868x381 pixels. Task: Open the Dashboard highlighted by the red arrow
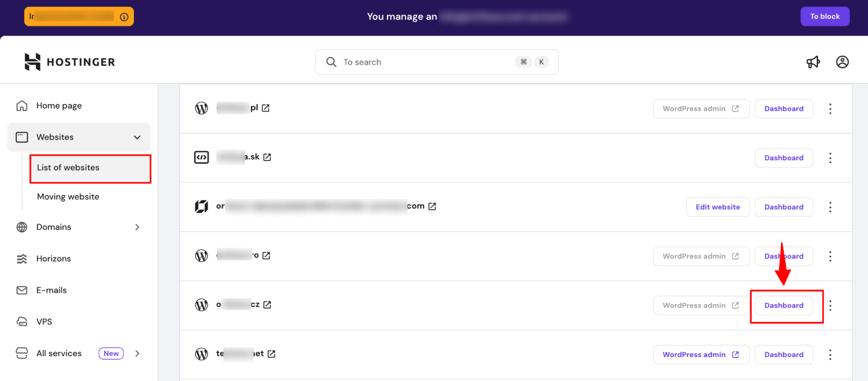pos(784,305)
